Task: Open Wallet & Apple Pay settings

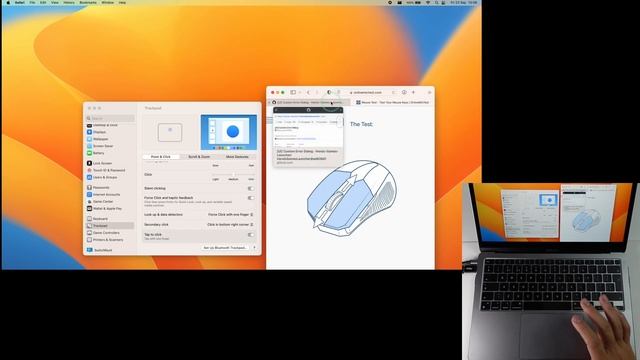Action: [x=107, y=209]
